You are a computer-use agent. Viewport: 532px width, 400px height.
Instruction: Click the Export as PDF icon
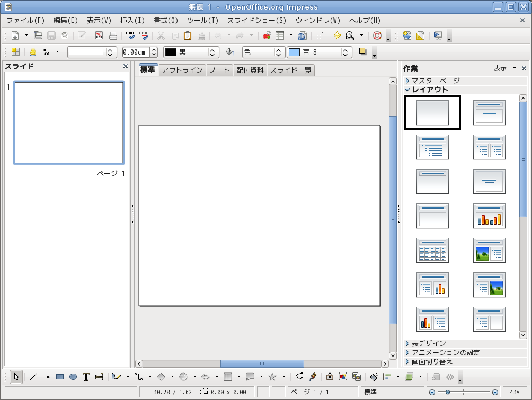click(x=99, y=36)
